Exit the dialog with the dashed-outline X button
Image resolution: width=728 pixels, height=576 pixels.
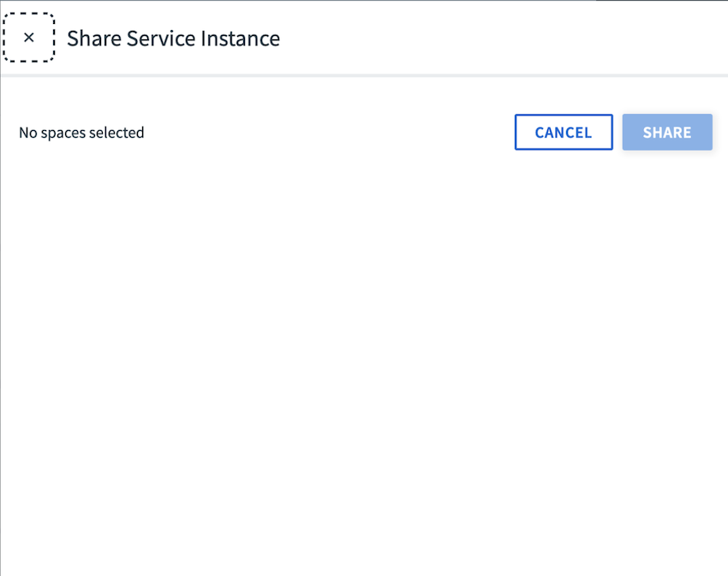click(29, 38)
